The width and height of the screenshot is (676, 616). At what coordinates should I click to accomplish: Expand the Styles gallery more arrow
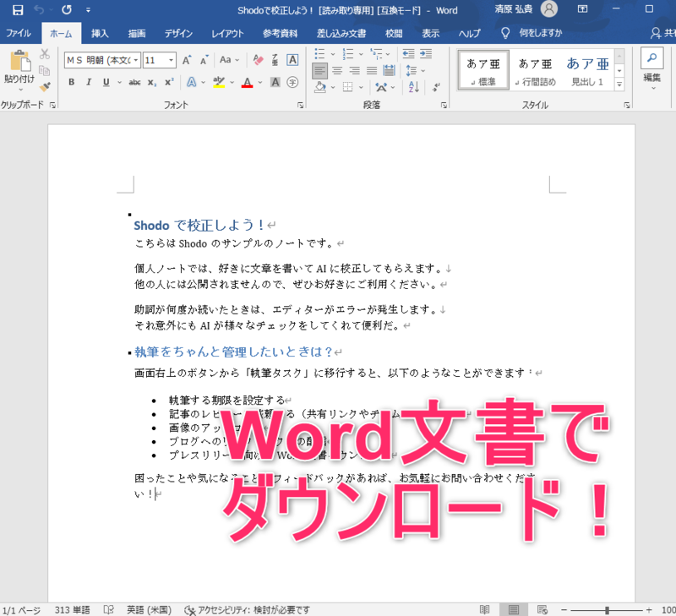tap(619, 84)
